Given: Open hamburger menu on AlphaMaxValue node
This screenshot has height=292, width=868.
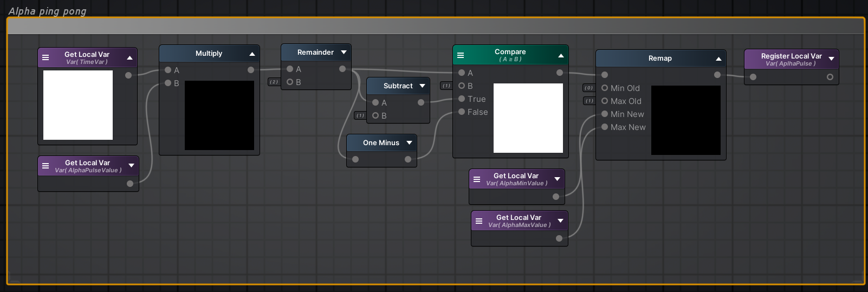Looking at the screenshot, I should [x=479, y=221].
